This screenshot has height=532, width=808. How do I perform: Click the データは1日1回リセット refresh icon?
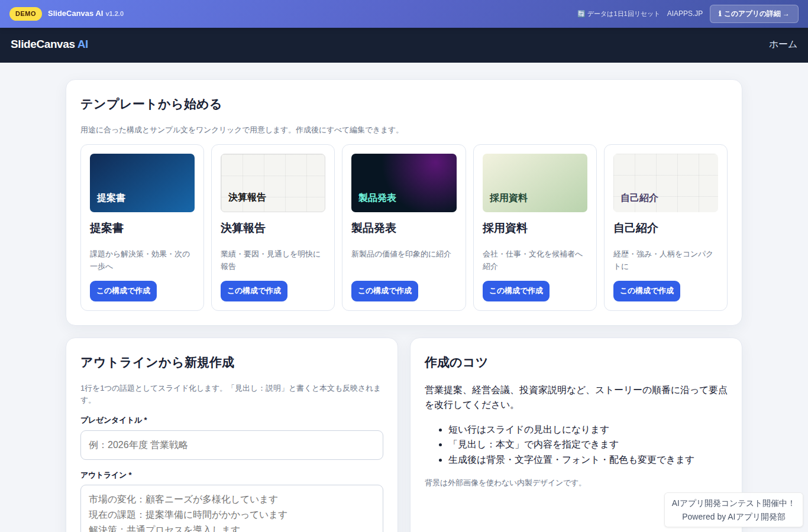pyautogui.click(x=581, y=14)
